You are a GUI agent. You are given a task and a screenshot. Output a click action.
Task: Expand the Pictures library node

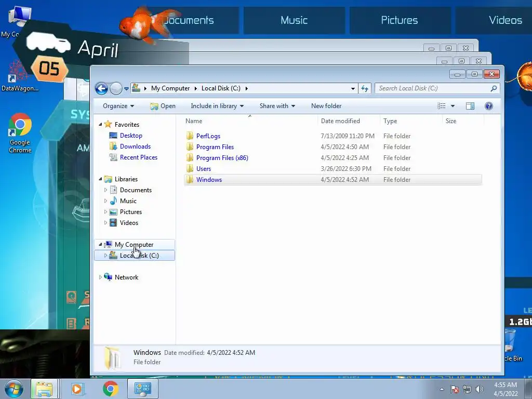point(105,212)
